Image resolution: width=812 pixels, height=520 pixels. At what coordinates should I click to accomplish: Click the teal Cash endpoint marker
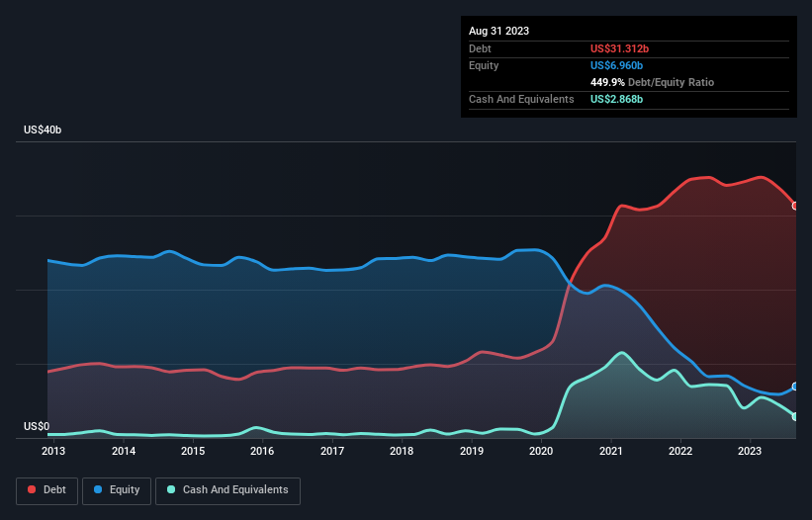coord(796,416)
